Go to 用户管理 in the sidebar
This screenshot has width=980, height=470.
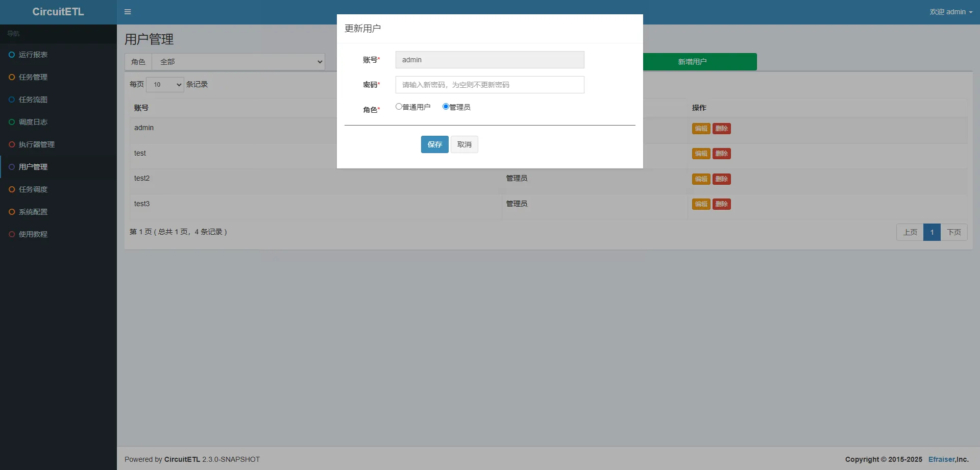pos(33,167)
